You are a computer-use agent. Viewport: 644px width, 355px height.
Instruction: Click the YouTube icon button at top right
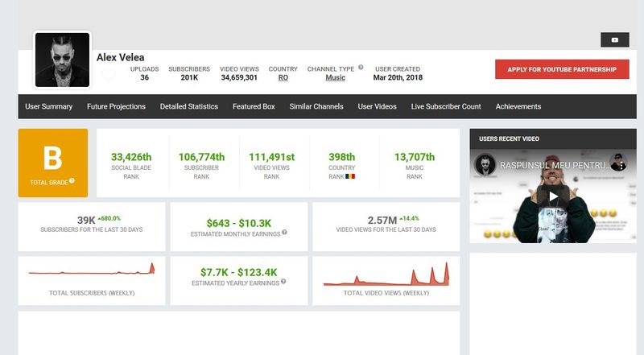click(614, 40)
